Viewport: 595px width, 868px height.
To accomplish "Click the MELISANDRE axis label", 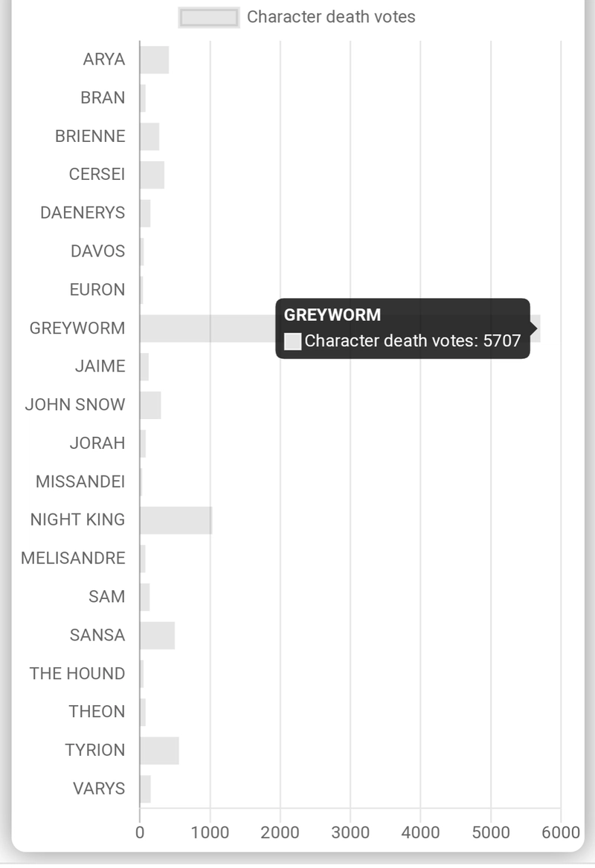I will click(x=73, y=558).
